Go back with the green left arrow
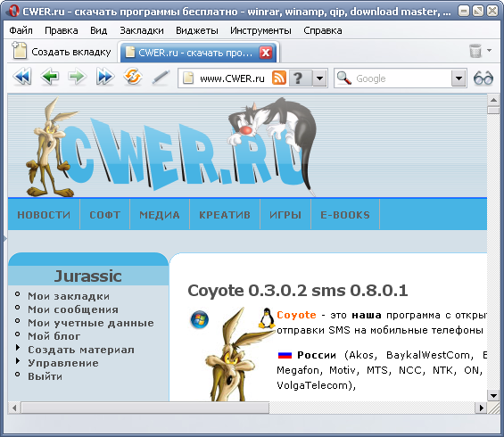The width and height of the screenshot is (504, 437). [x=49, y=77]
